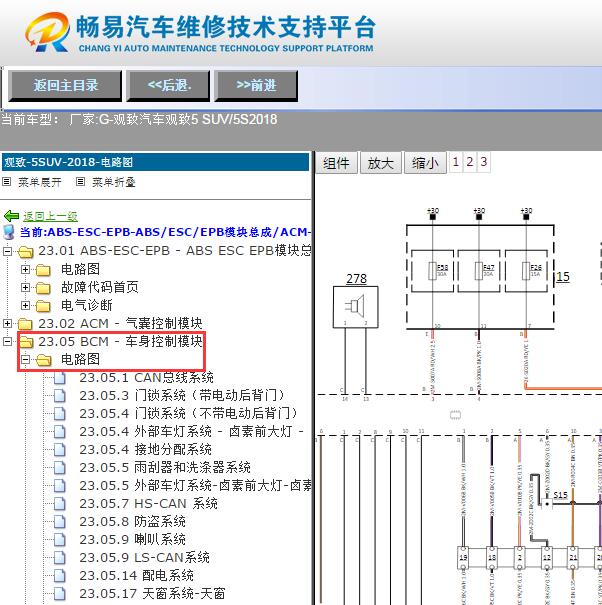This screenshot has height=605, width=602.
Task: Click the 返回主目录 button
Action: 65,86
